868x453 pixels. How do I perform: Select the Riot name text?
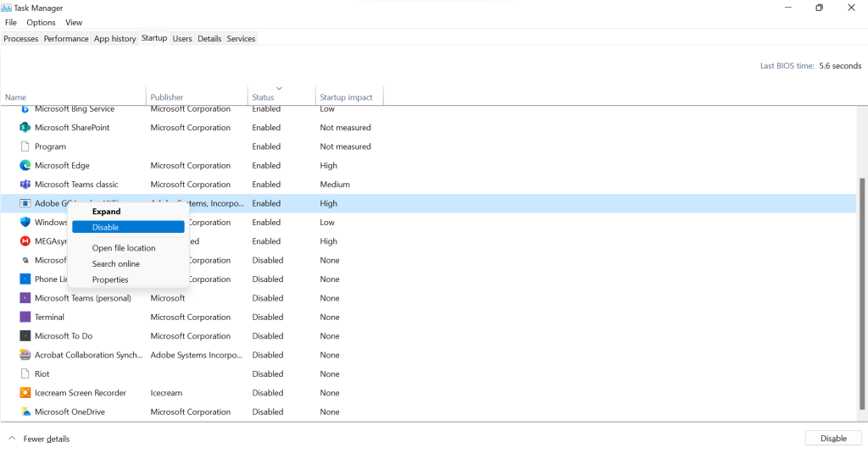pos(42,374)
